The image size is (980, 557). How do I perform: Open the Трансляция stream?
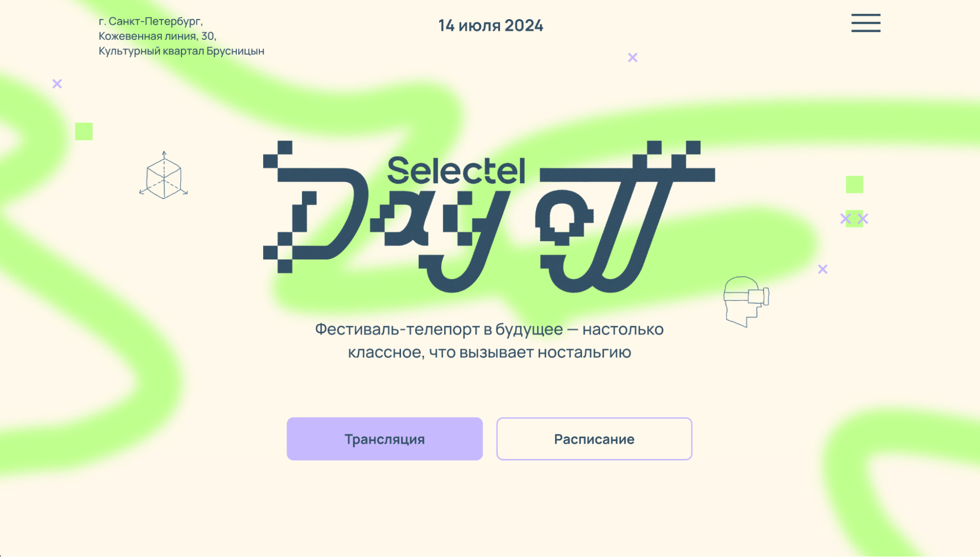pyautogui.click(x=384, y=438)
